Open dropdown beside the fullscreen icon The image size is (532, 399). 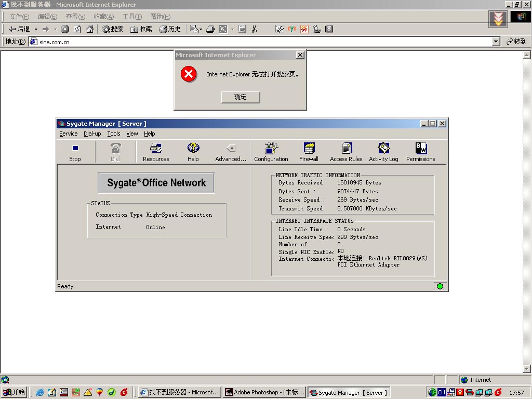(232, 30)
